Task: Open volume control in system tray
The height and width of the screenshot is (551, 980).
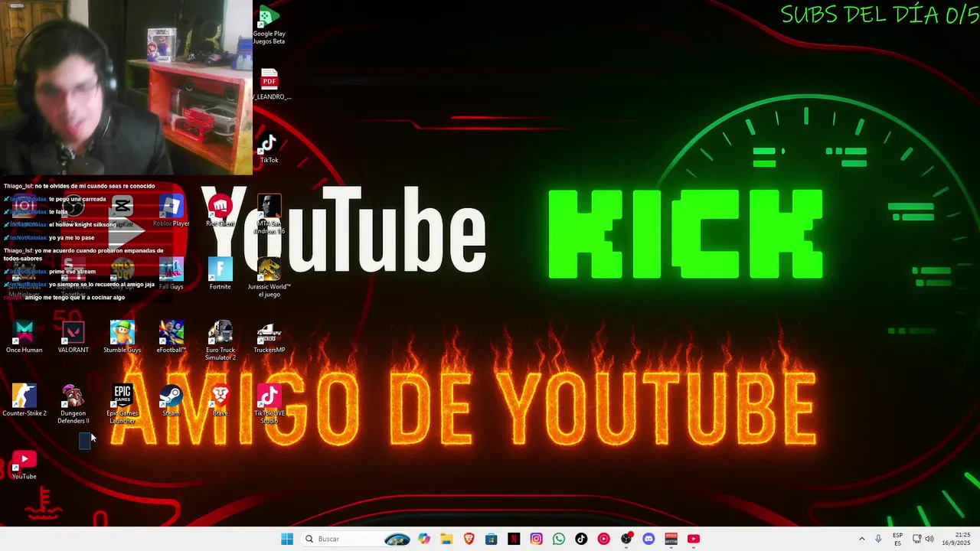Action: click(929, 539)
